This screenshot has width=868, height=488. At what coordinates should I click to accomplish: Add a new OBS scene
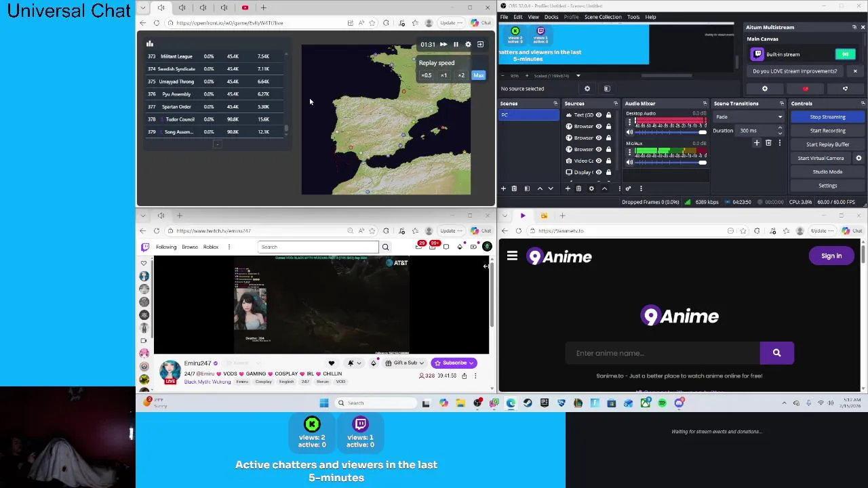503,188
